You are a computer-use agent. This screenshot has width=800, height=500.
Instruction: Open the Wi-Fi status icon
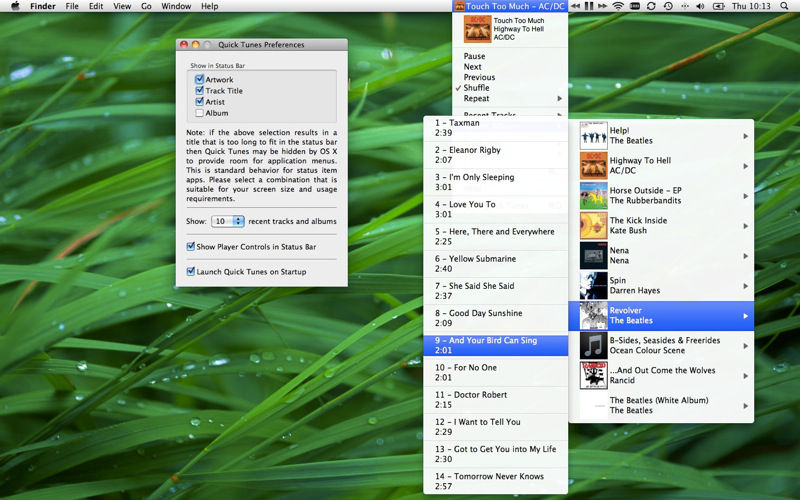pyautogui.click(x=618, y=6)
